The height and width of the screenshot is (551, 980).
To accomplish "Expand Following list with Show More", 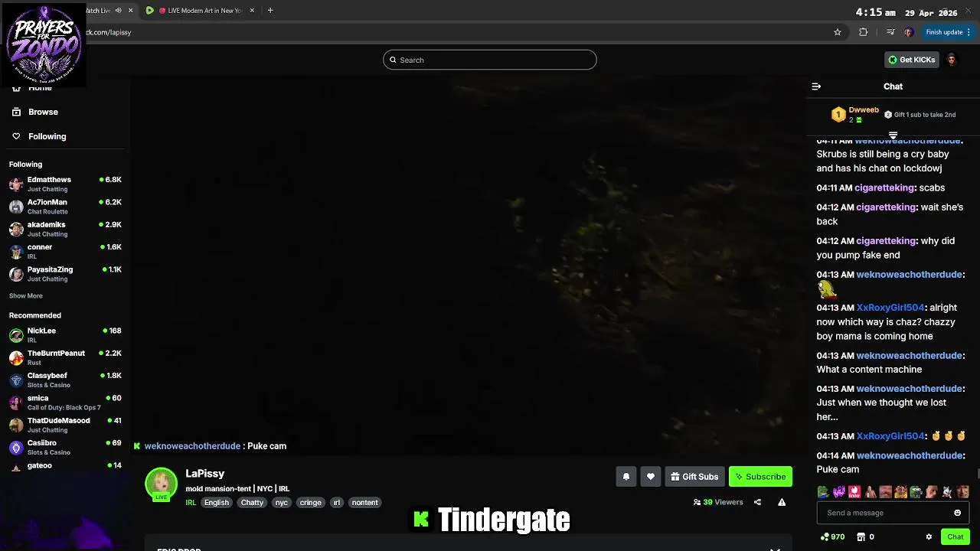I will (26, 296).
